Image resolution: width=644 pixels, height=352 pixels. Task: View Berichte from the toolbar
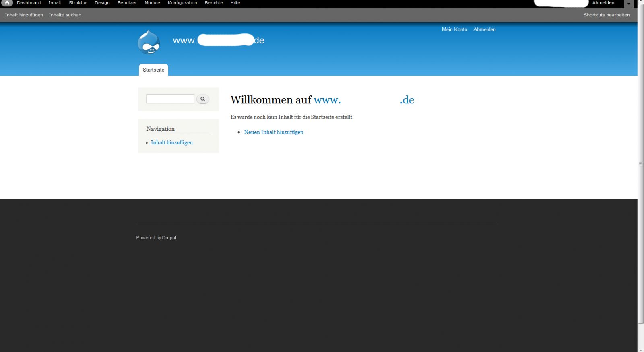pos(213,3)
